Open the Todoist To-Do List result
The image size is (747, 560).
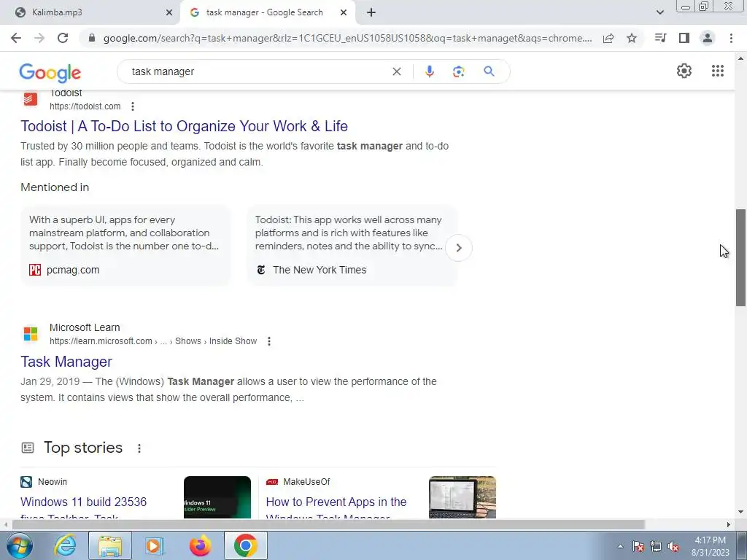(x=184, y=126)
